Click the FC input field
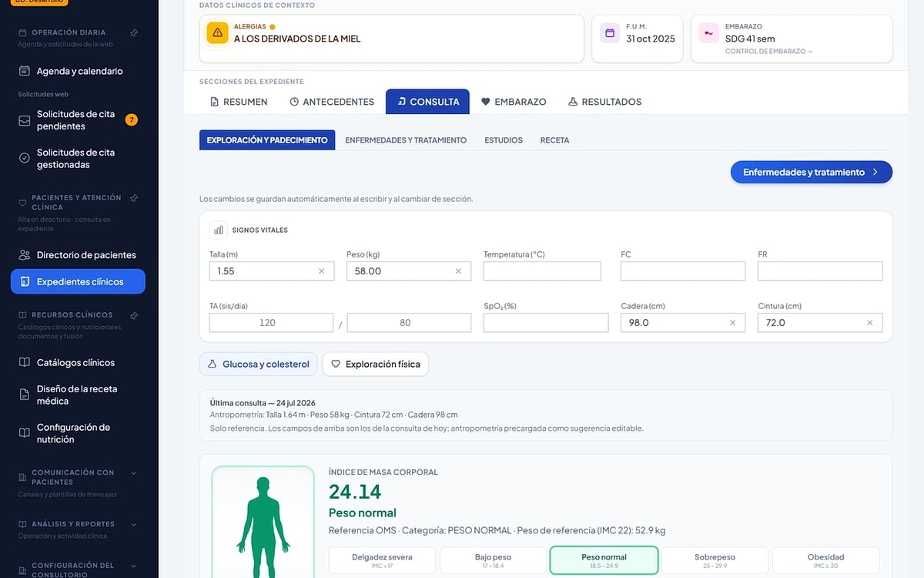Image resolution: width=924 pixels, height=578 pixels. (x=683, y=271)
